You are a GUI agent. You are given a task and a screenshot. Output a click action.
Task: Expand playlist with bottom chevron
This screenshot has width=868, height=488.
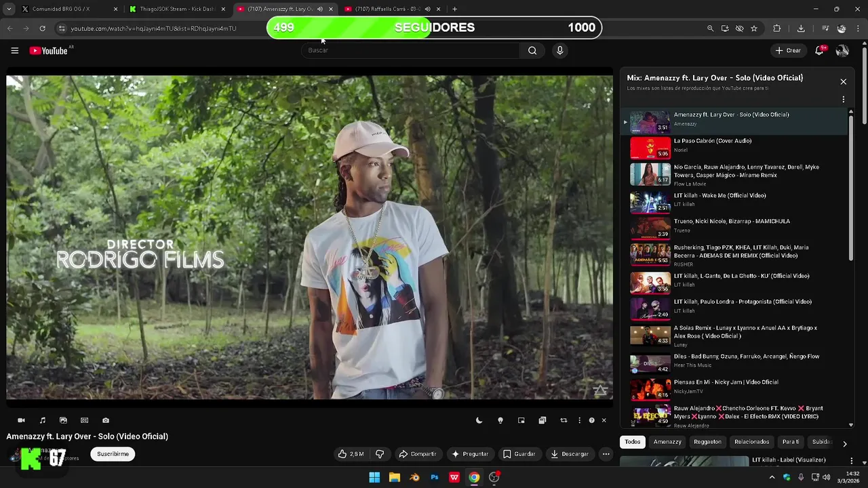633,422
